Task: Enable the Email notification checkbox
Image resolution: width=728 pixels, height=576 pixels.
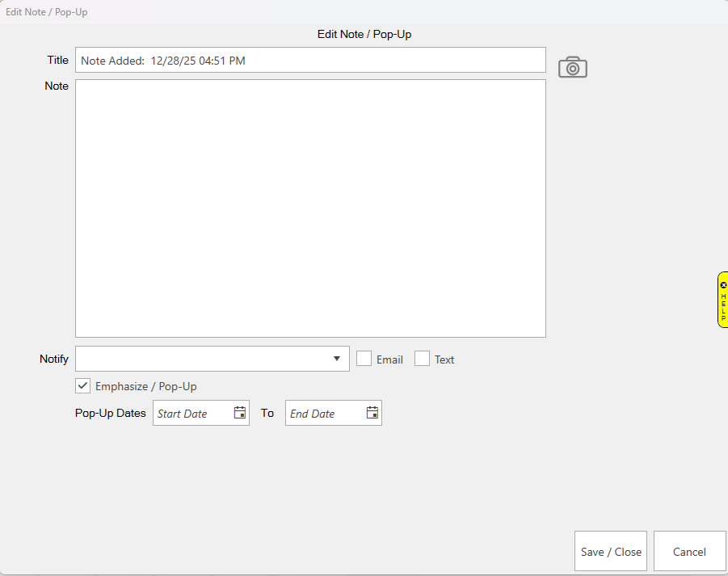Action: (x=364, y=359)
